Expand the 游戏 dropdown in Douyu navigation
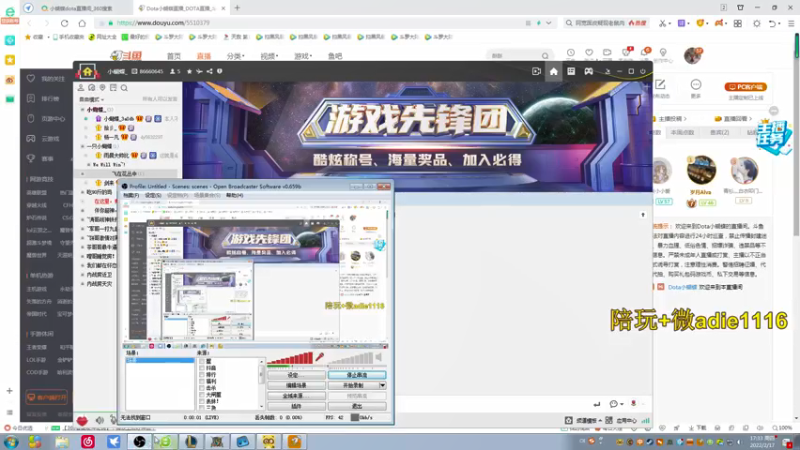Screen dimensions: 800x450 [x=303, y=56]
